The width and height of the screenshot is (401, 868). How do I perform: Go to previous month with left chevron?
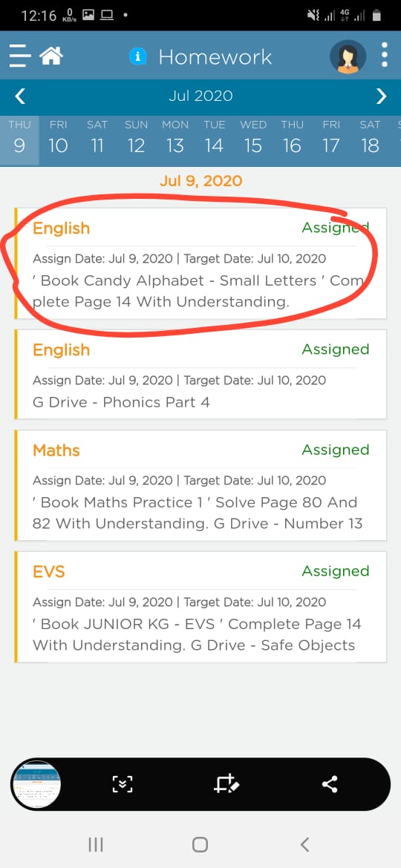coord(20,96)
